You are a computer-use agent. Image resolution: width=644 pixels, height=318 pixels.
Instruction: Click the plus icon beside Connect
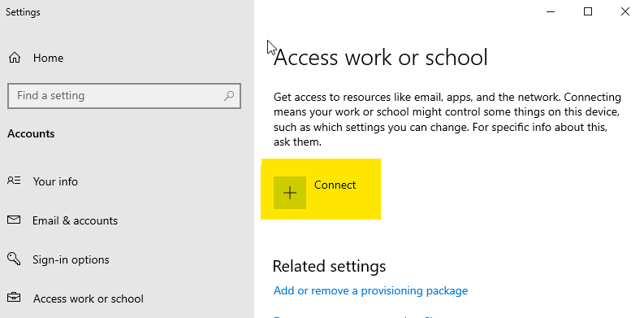click(x=290, y=193)
